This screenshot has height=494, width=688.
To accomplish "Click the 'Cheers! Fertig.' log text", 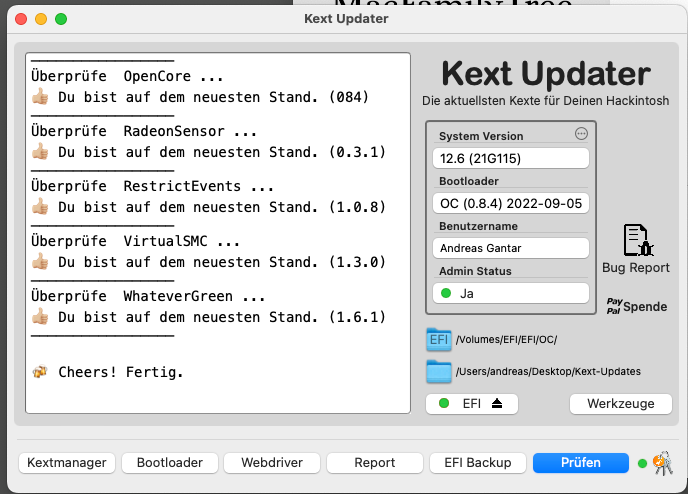I will pos(121,372).
